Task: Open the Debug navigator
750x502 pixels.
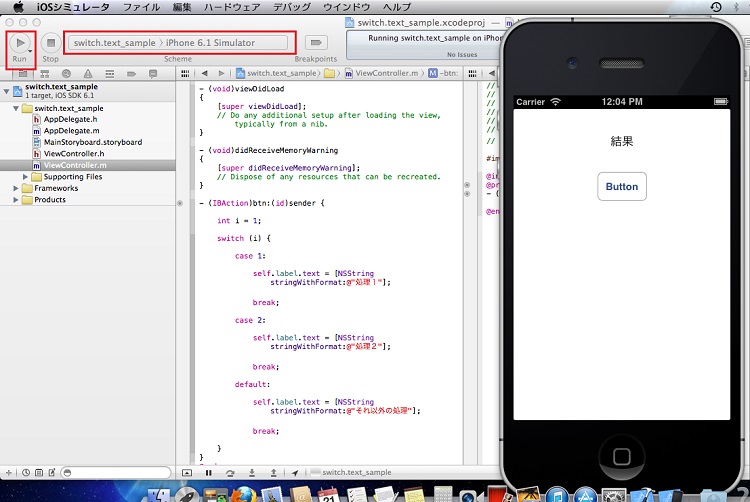Action: [x=110, y=74]
